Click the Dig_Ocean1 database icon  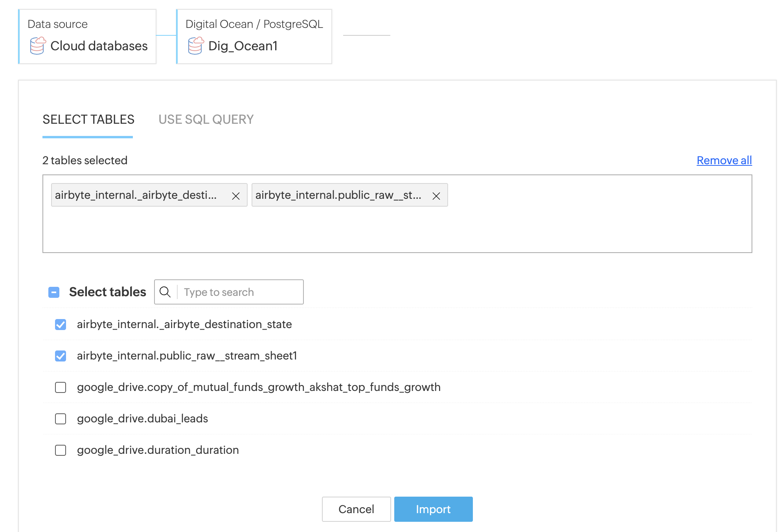click(196, 46)
